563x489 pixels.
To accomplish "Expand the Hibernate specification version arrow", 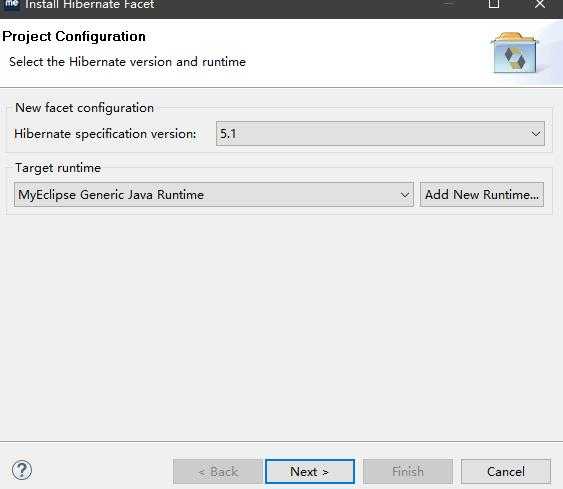I will (536, 134).
